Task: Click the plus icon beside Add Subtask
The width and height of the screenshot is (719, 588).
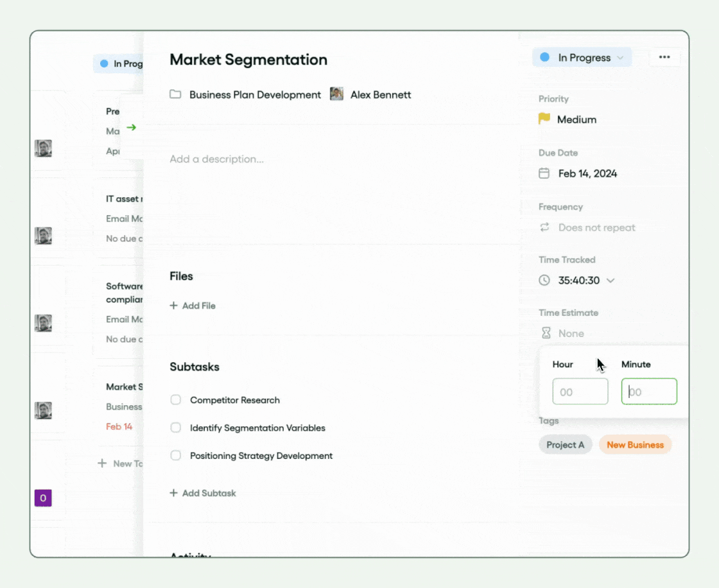Action: [173, 493]
